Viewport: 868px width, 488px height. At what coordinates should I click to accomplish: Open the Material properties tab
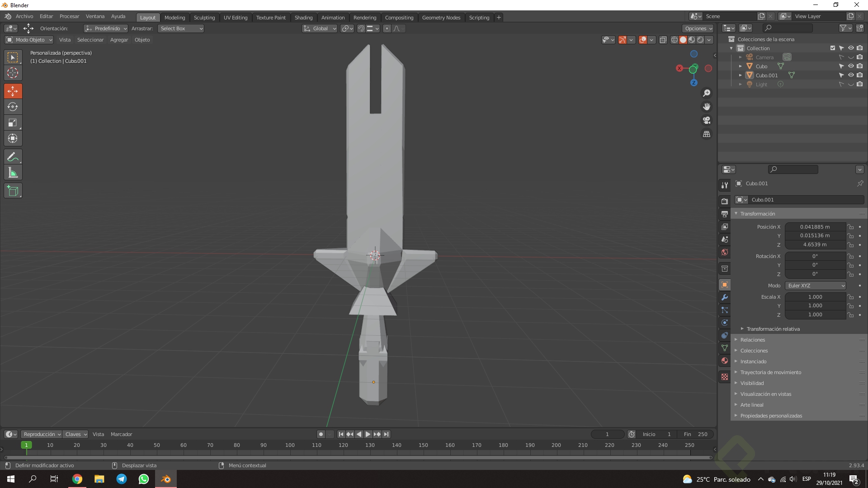pyautogui.click(x=725, y=361)
